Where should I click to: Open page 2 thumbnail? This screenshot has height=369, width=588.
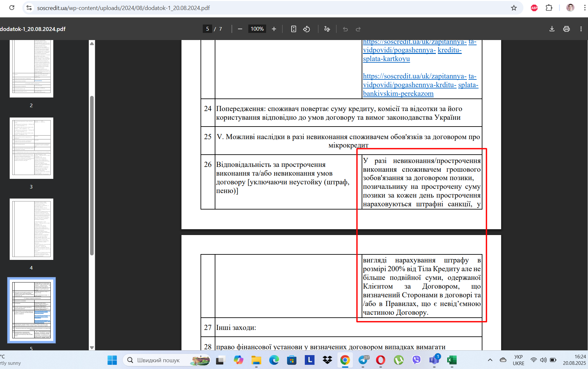point(31,68)
